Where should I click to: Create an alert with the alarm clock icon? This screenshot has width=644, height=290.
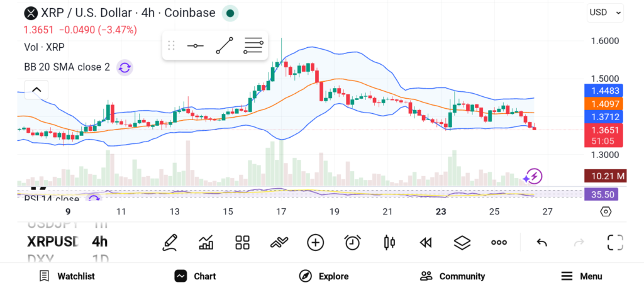pos(352,242)
